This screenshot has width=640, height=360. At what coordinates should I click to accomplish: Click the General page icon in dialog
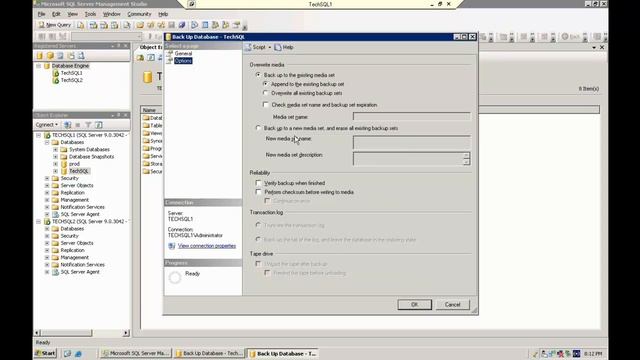(170, 53)
